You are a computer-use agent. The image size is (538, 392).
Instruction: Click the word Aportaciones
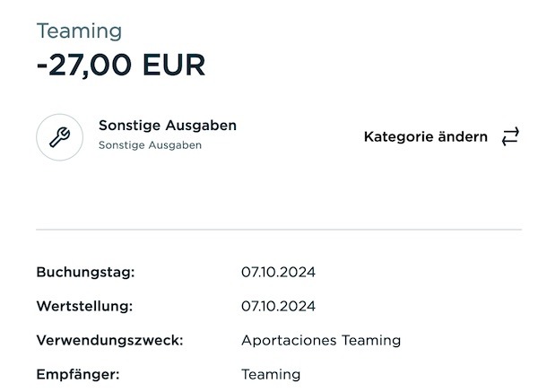pyautogui.click(x=289, y=341)
